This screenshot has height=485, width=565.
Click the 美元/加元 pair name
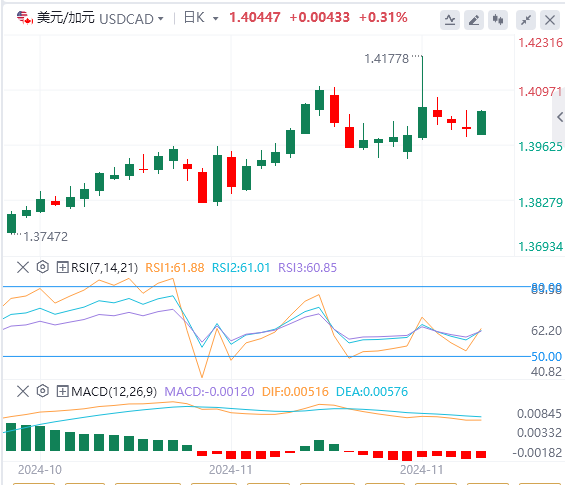66,18
